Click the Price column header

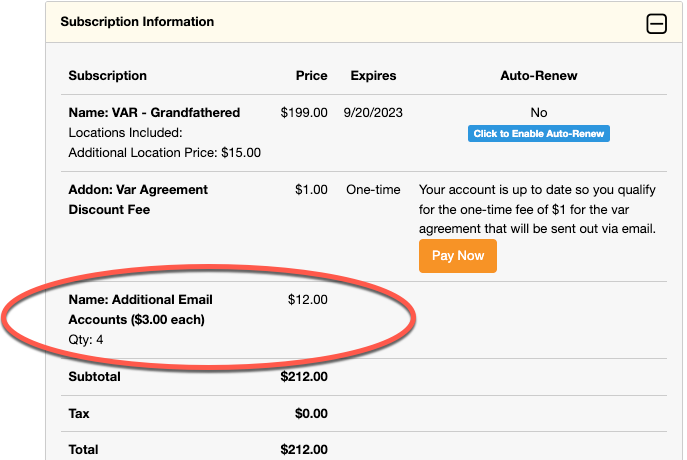[311, 76]
